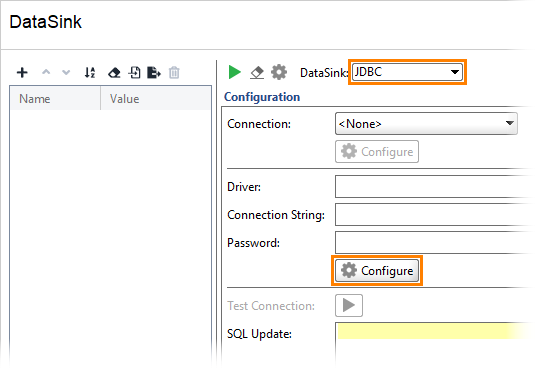
Task: Click the Test Connection play button
Action: tap(349, 305)
